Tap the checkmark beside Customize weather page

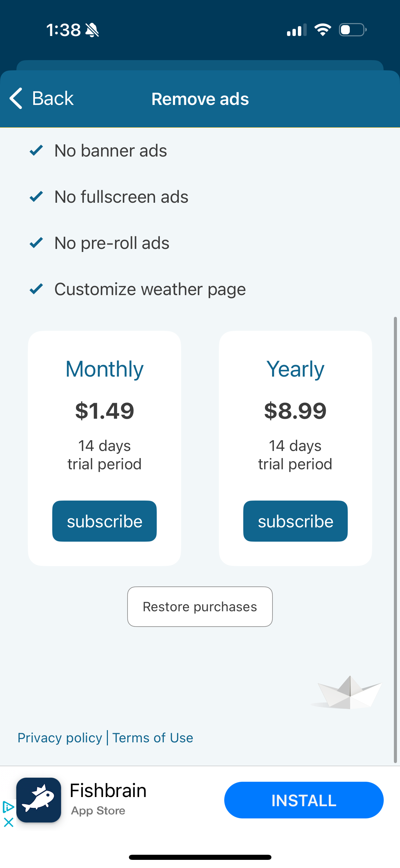[x=36, y=289]
